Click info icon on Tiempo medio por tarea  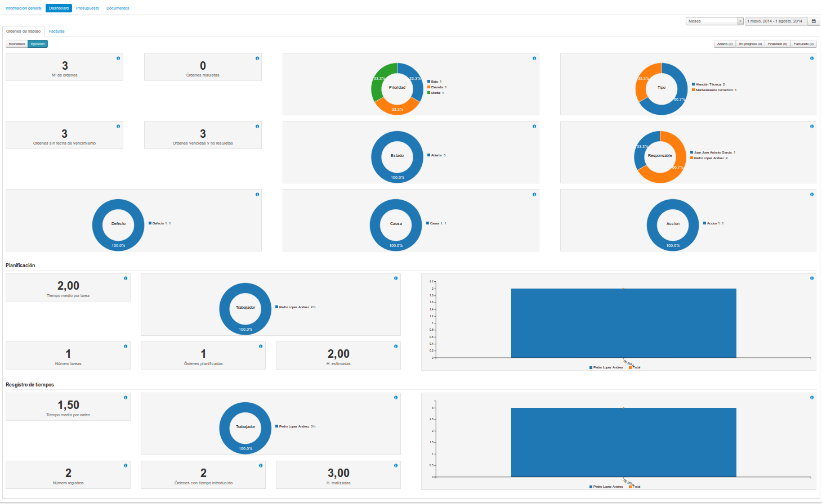click(x=126, y=278)
